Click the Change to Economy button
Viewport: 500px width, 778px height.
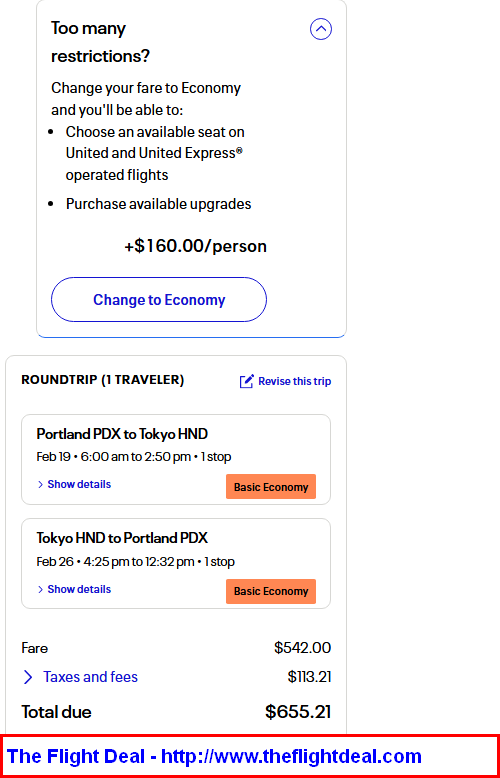pos(159,300)
